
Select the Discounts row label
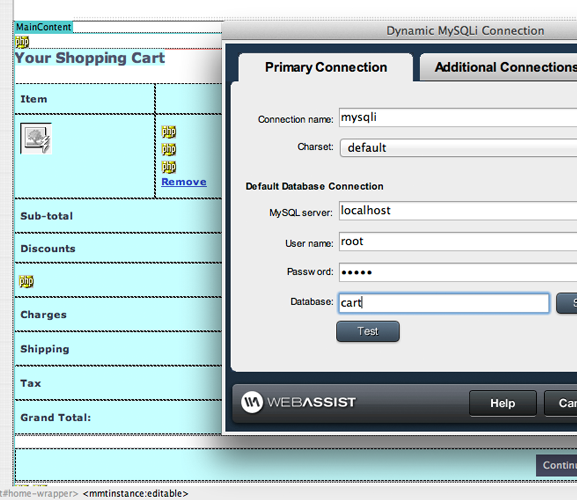pos(48,249)
